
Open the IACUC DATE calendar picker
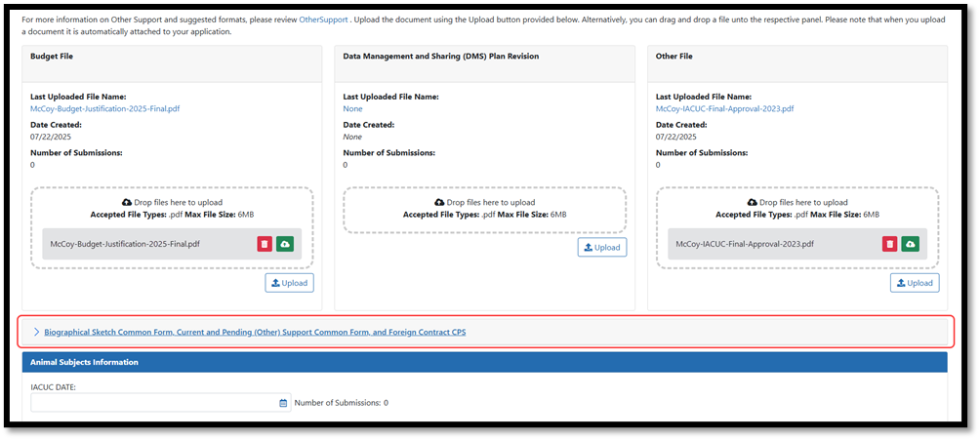284,403
